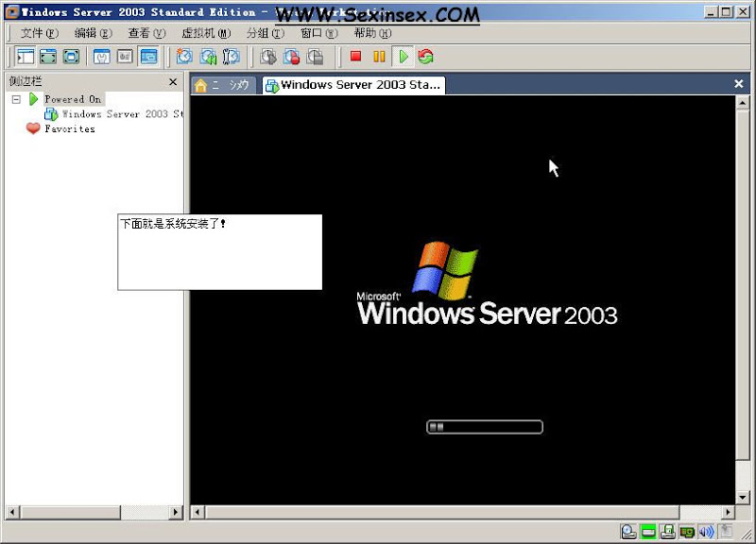Click the red Favorites heart icon

[x=33, y=128]
